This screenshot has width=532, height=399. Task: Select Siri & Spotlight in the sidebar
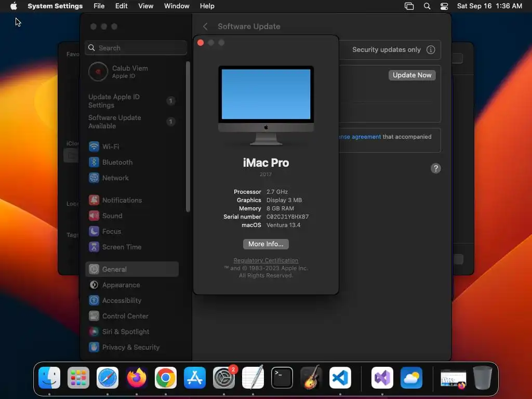131,332
